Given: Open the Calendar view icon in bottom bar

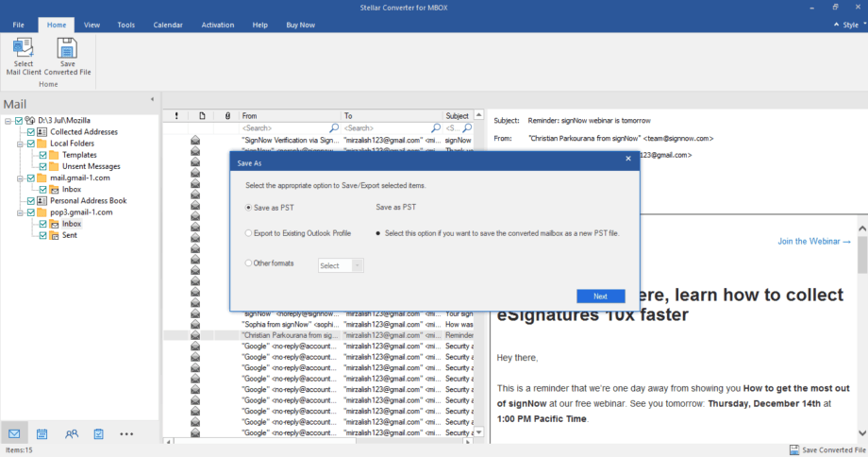Looking at the screenshot, I should pyautogui.click(x=42, y=433).
